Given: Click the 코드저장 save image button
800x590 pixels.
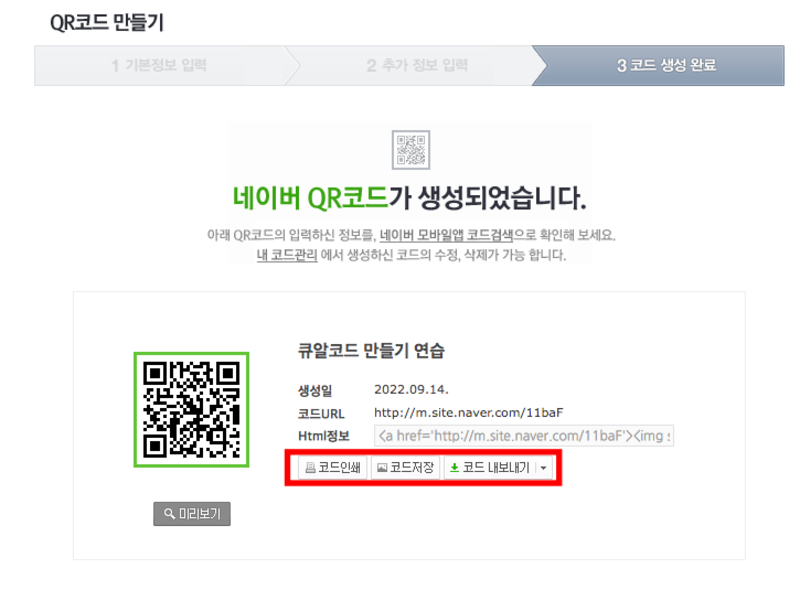Looking at the screenshot, I should (x=406, y=468).
